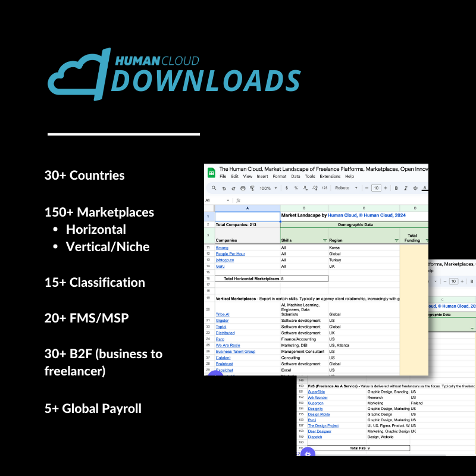Open the search menus magnifier icon
Image resolution: width=476 pixels, height=476 pixels.
[214, 188]
